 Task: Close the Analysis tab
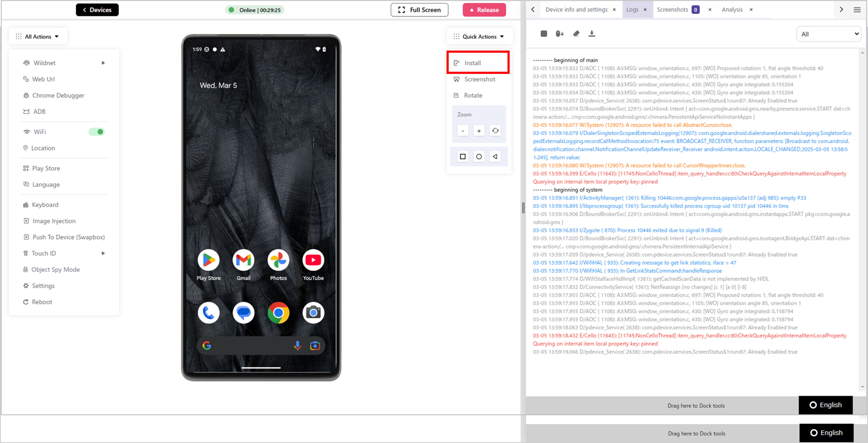[751, 10]
